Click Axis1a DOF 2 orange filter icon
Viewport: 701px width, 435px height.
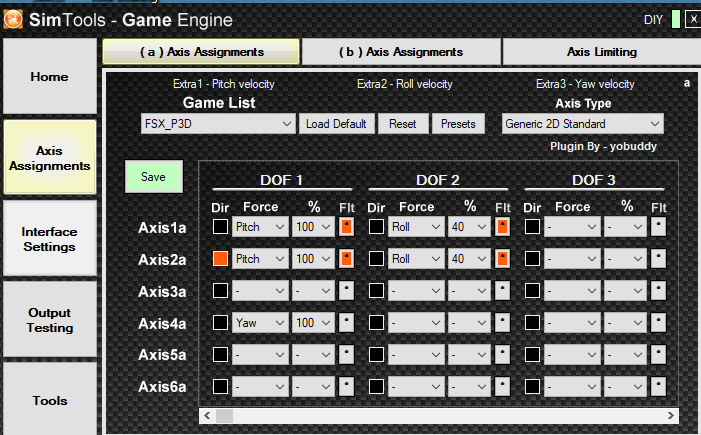(503, 227)
